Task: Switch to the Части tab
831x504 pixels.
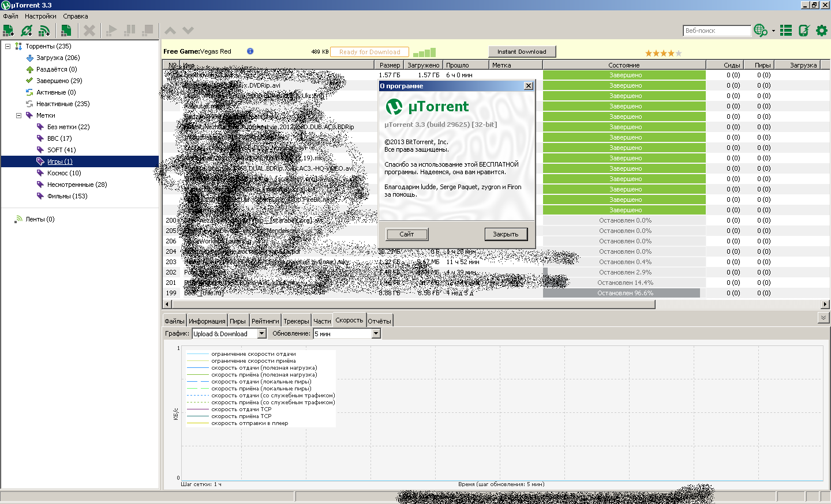Action: pyautogui.click(x=322, y=321)
